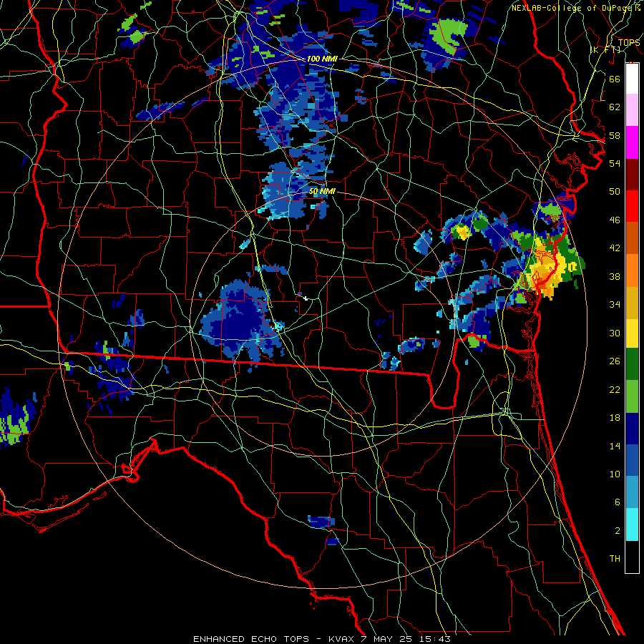The image size is (644, 644).
Task: Click the ENHANCED ECHO TOPS caption text
Action: tap(251, 639)
